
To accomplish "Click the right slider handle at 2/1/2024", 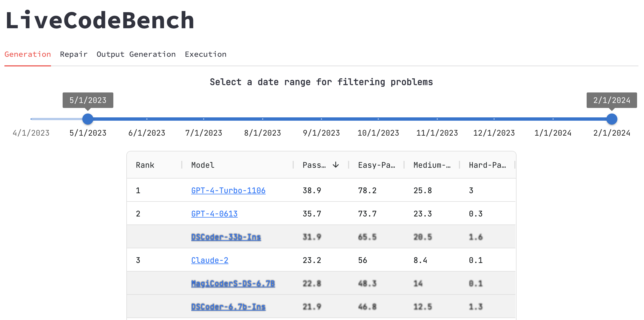I will pos(612,119).
